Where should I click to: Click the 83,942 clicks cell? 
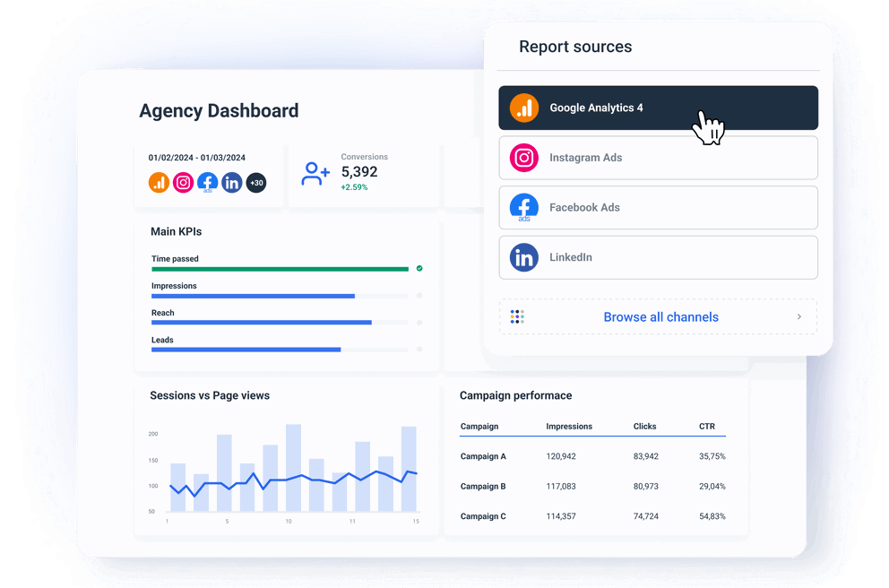(646, 456)
